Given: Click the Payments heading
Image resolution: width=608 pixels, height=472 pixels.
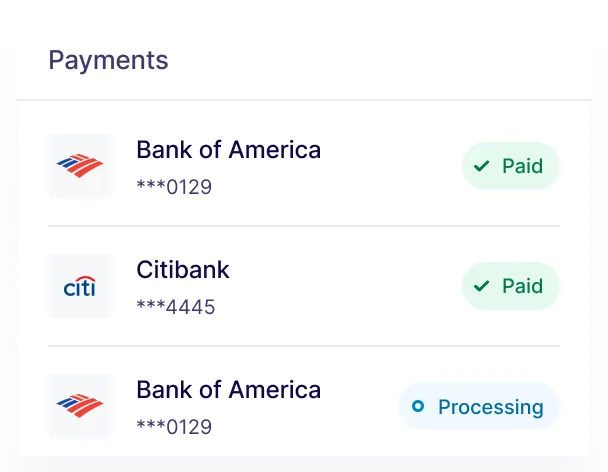Looking at the screenshot, I should (108, 60).
